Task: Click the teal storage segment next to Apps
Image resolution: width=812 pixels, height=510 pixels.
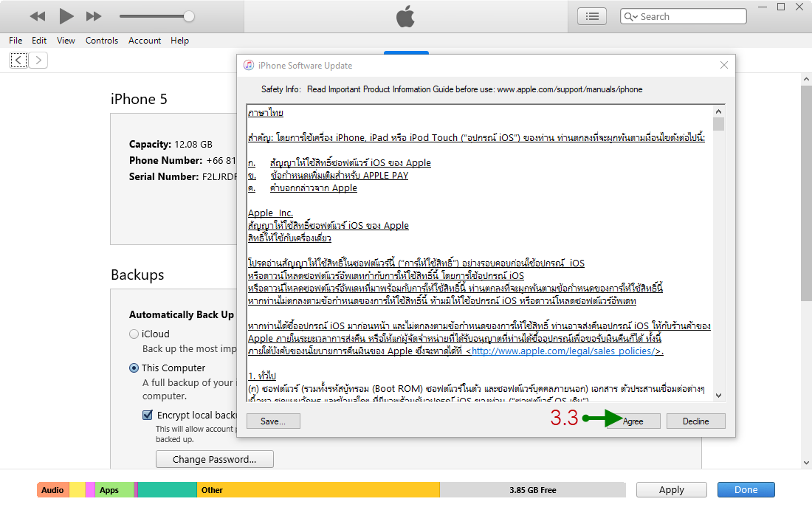Action: (x=168, y=490)
